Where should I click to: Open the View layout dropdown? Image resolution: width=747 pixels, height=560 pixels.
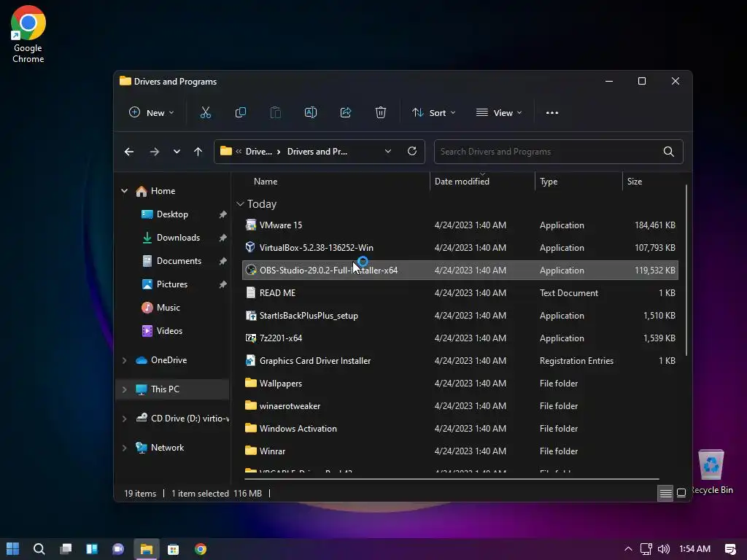click(499, 113)
